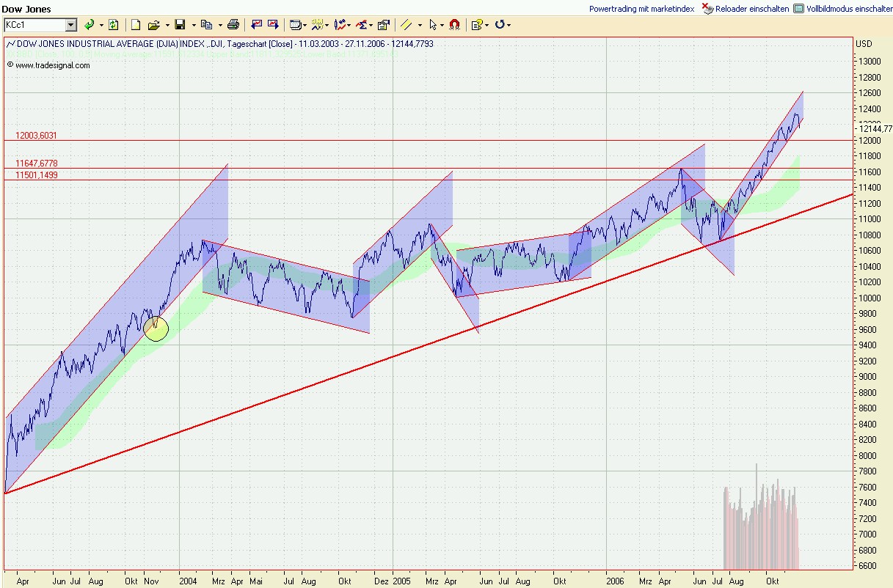Toggle the red magnet snap tool

454,25
